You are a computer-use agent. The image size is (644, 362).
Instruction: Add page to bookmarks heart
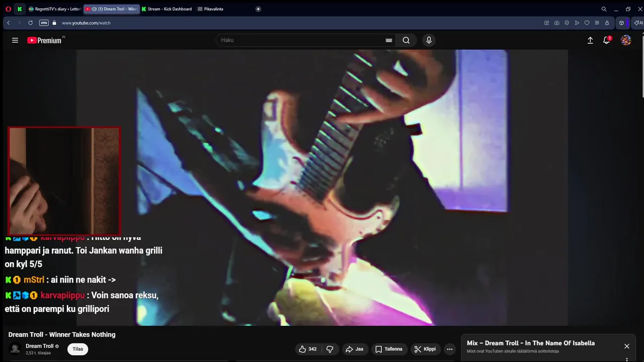[x=587, y=23]
